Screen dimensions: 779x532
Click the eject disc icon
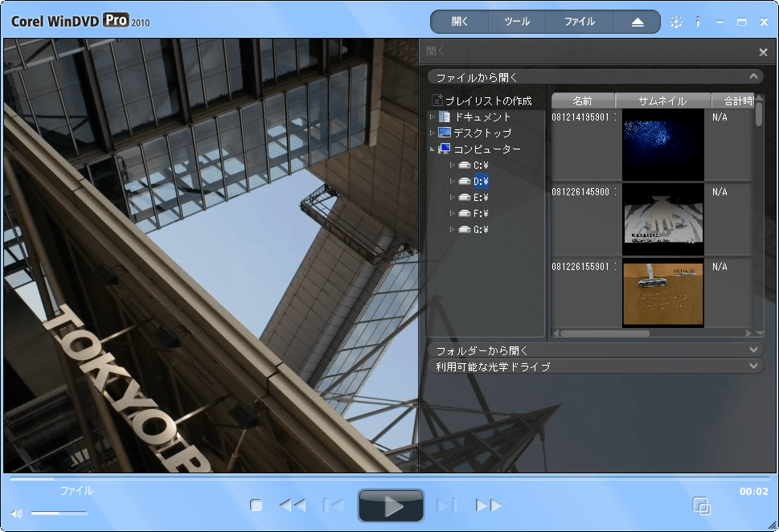(x=638, y=23)
